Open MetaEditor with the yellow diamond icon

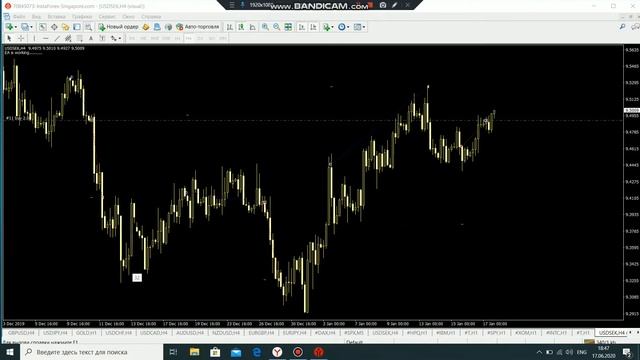146,27
